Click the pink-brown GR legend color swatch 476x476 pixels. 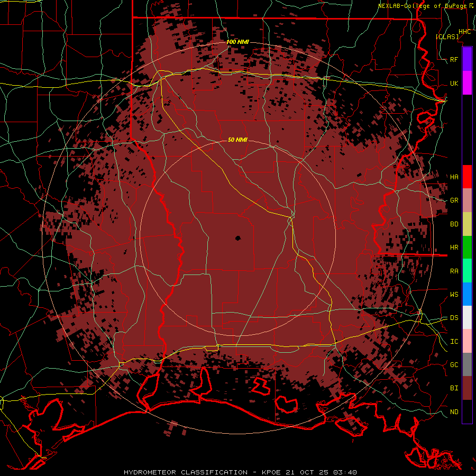tap(467, 200)
